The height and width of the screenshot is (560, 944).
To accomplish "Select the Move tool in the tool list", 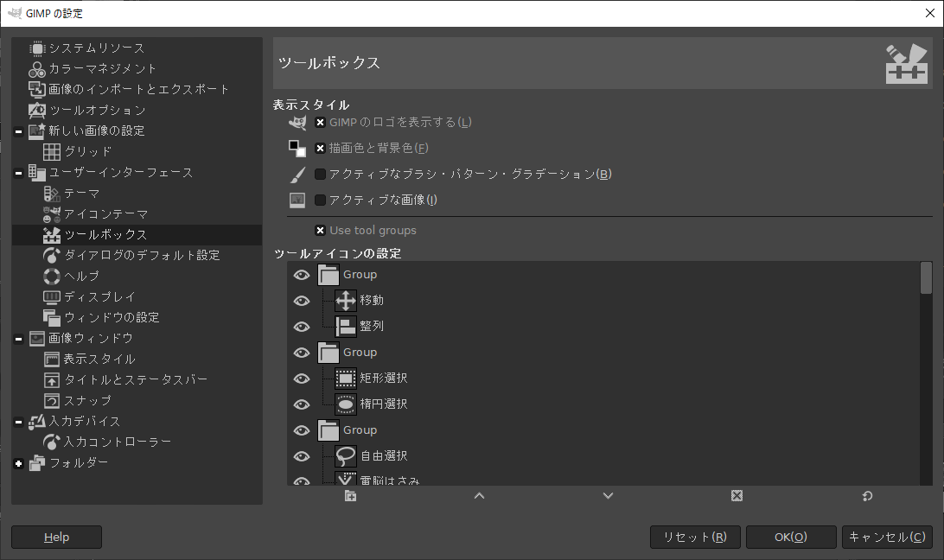I will (x=348, y=300).
